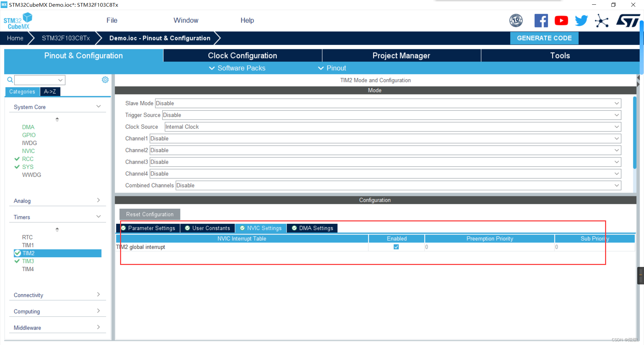644x345 pixels.
Task: Open the Twitter link icon
Action: click(581, 21)
